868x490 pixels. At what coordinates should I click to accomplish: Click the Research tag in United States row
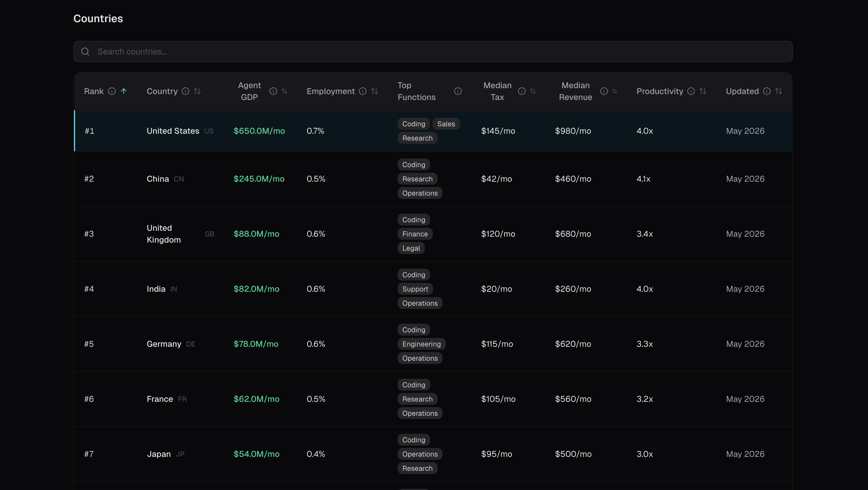417,138
